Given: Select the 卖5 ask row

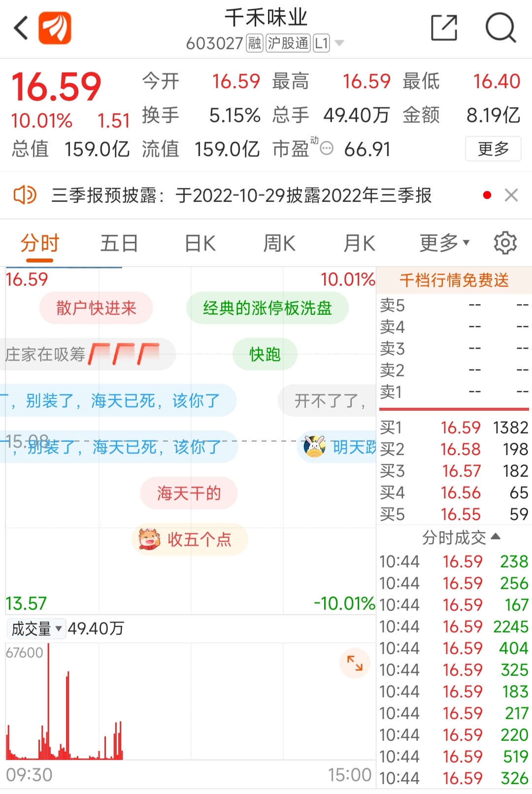Looking at the screenshot, I should [x=454, y=305].
